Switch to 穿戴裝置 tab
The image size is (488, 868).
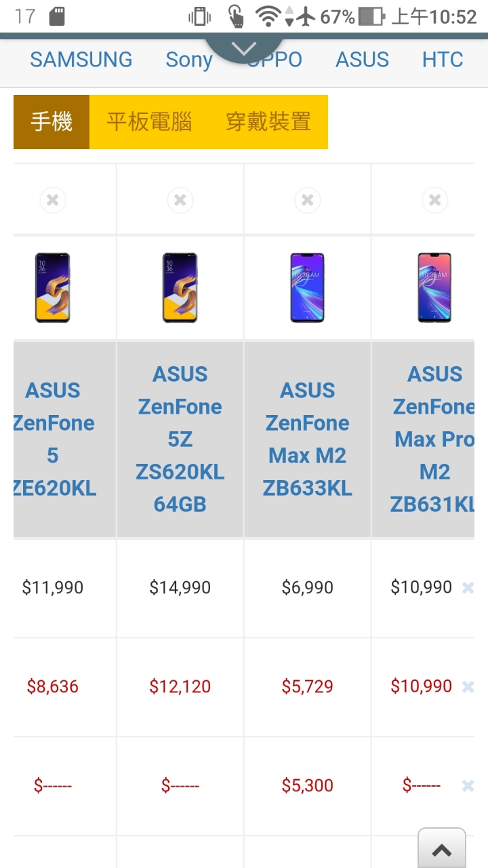point(268,122)
